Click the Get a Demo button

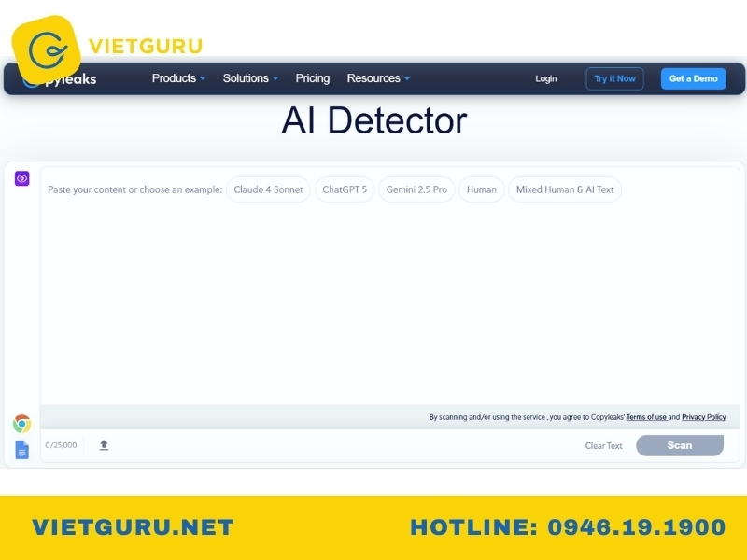(x=693, y=78)
